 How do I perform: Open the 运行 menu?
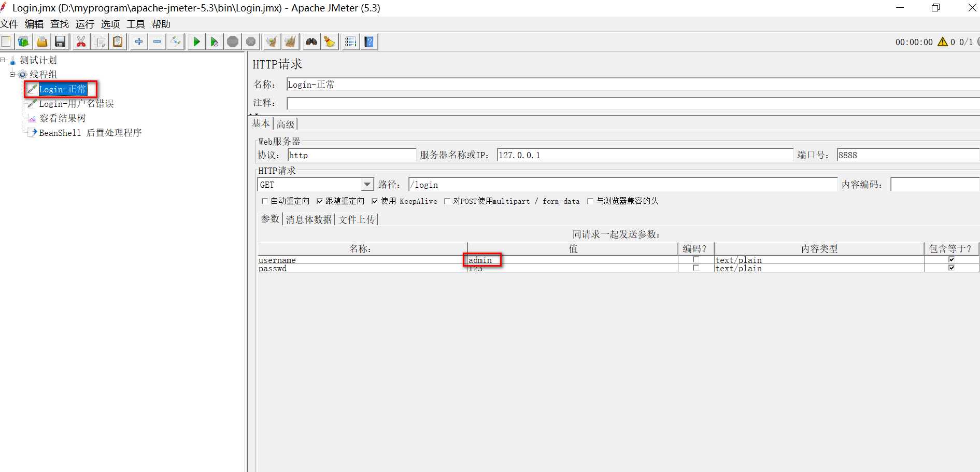click(85, 24)
